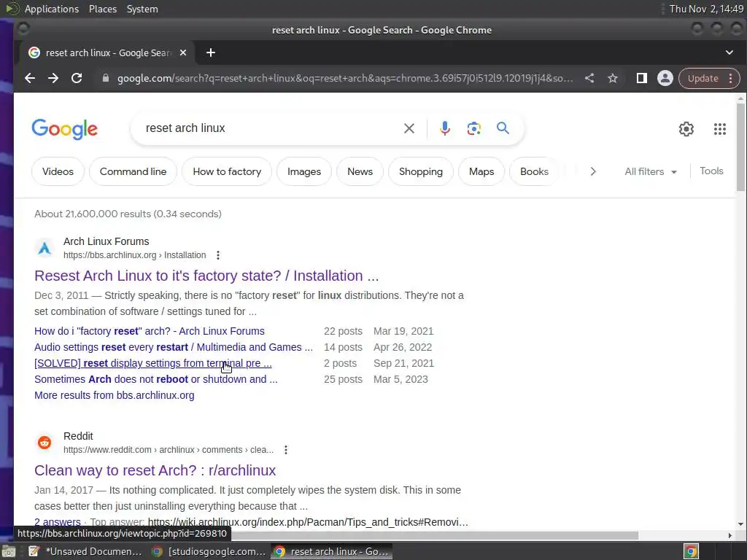Open Clean way to reset Arch result
Viewport: 747px width, 560px height.
tap(155, 470)
